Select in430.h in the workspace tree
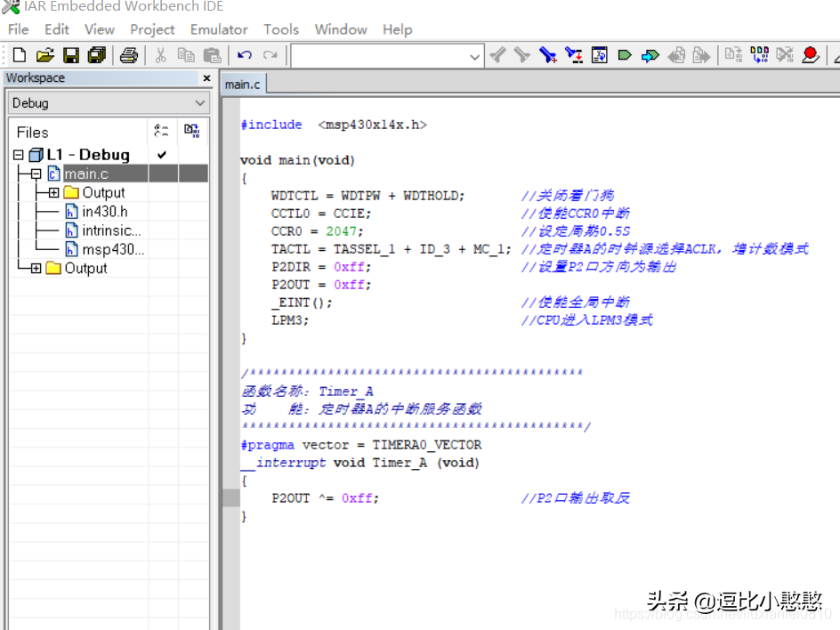The width and height of the screenshot is (840, 630). click(x=104, y=212)
